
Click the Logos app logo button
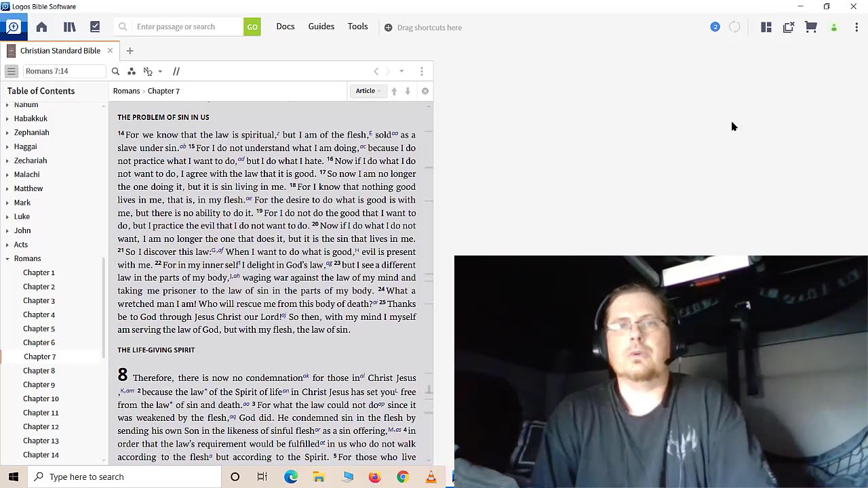click(13, 27)
